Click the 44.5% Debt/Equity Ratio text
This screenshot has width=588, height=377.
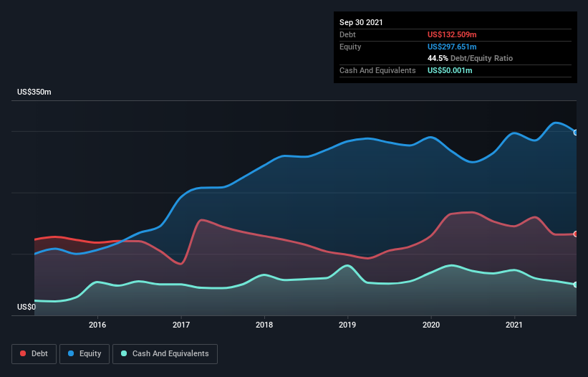click(x=471, y=58)
